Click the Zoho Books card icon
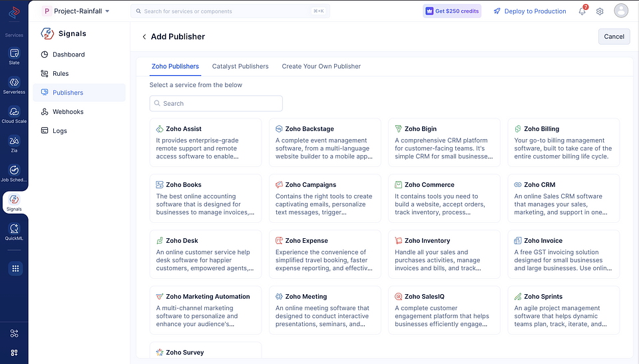 (x=160, y=184)
